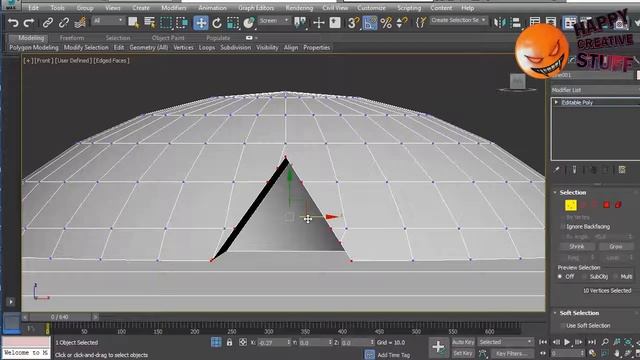
Task: Click the Play Animation button
Action: [x=567, y=342]
